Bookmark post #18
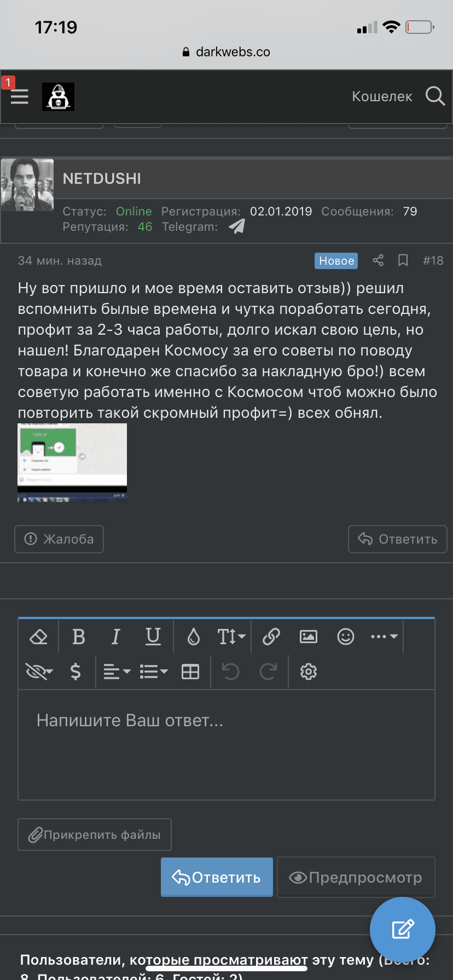Viewport: 453px width, 980px height. 403,260
